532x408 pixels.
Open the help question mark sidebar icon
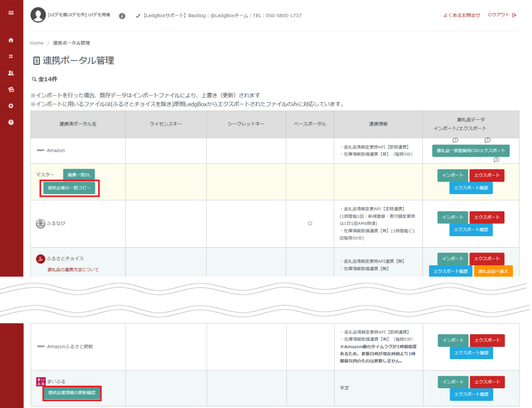11,123
